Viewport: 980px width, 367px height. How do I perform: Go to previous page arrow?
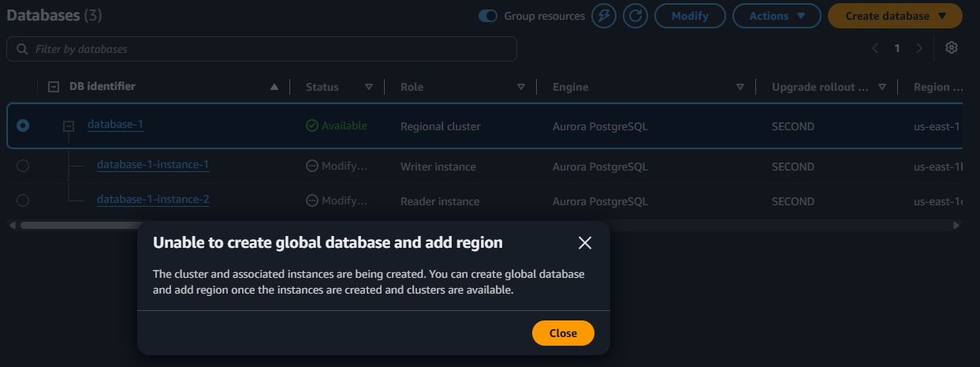click(x=875, y=48)
